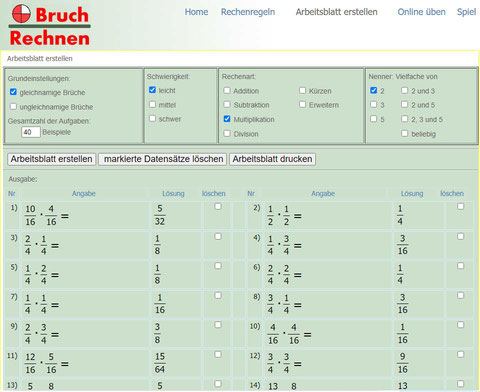Image resolution: width=480 pixels, height=392 pixels.
Task: Uncheck the Multiplikation checkbox
Action: [x=227, y=119]
